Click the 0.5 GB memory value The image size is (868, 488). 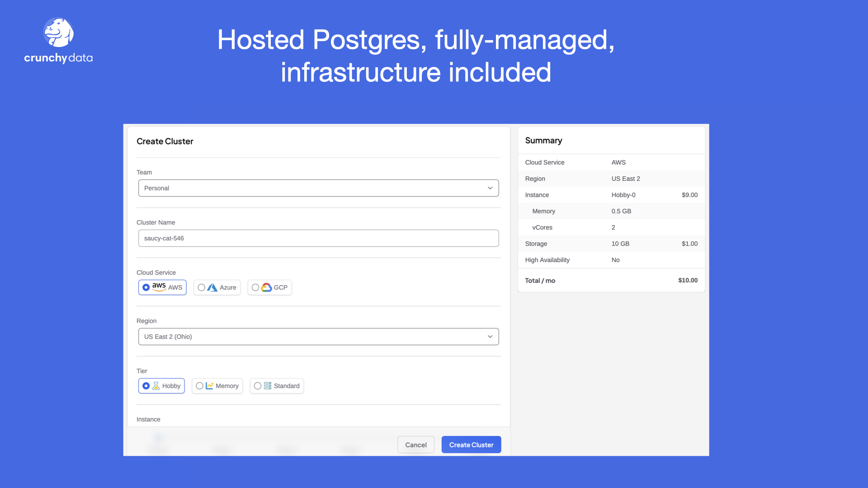pos(621,211)
